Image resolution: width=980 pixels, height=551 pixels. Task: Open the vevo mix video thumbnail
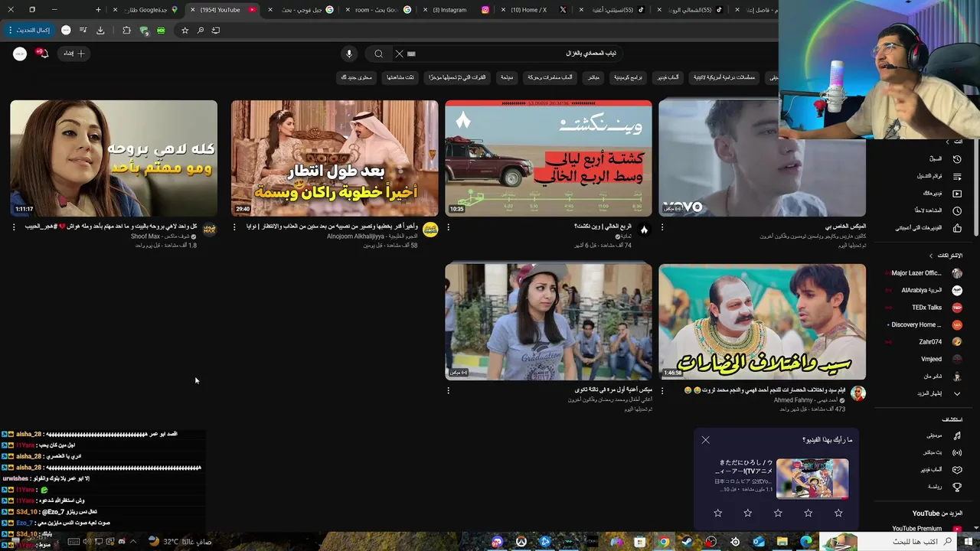click(762, 158)
